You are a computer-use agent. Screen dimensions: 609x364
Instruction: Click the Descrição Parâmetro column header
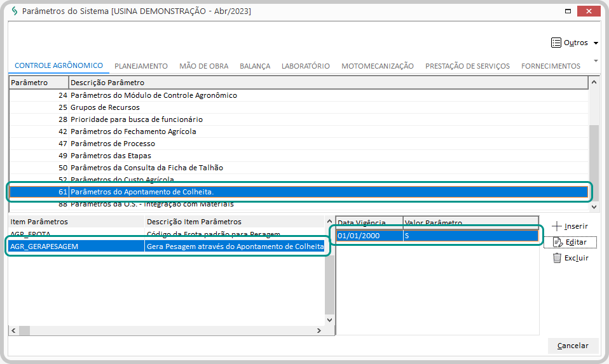pos(329,83)
